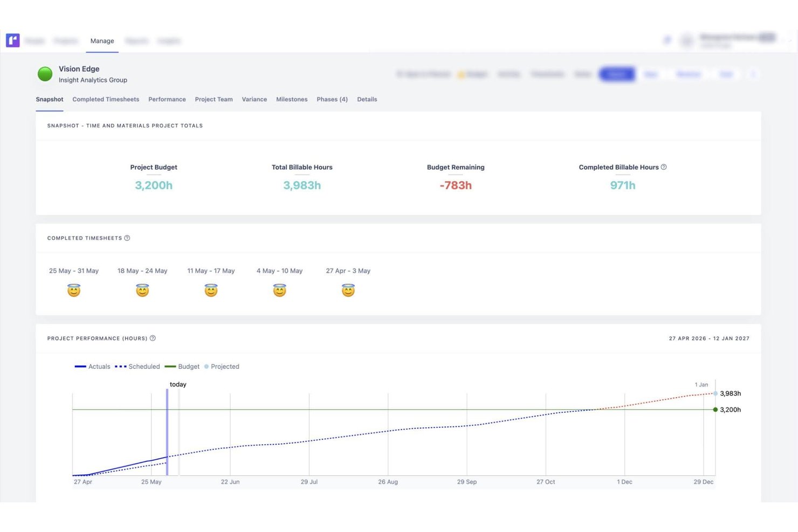
Task: Click the '22 Jun' x-axis label
Action: 230,482
